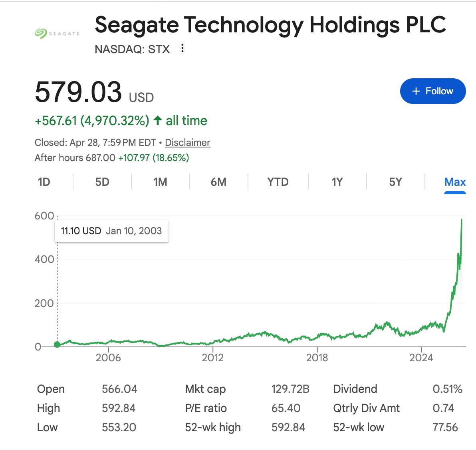
Task: Open the Disclaimer link
Action: coord(187,143)
